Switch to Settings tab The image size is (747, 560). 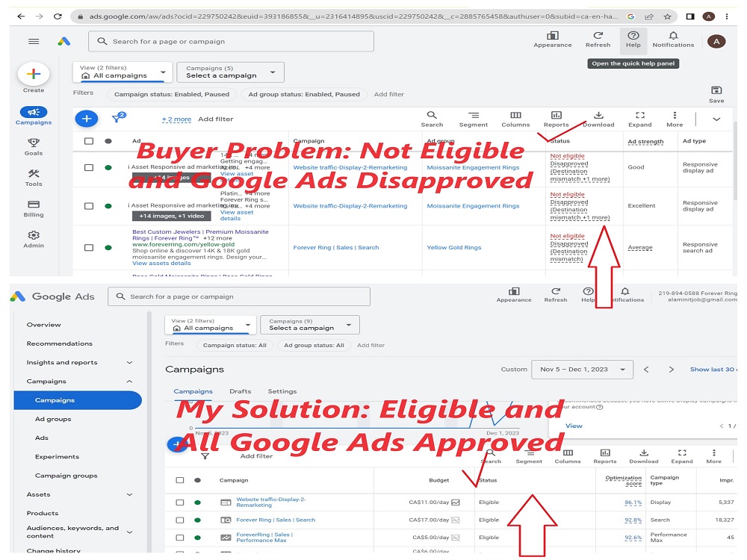point(282,391)
